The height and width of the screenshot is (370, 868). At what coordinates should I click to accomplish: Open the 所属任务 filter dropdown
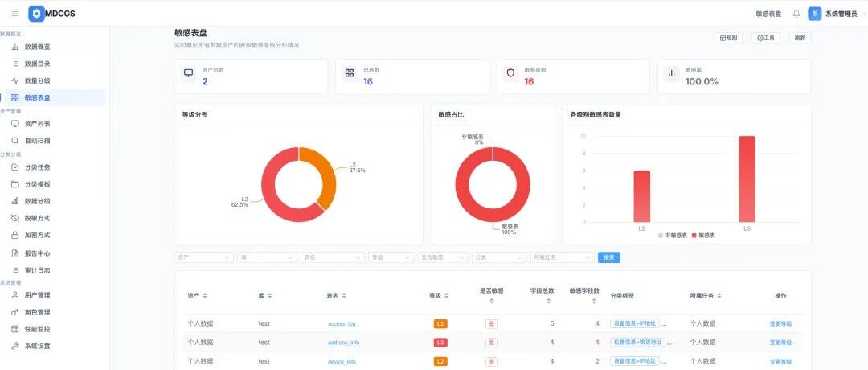[x=562, y=257]
